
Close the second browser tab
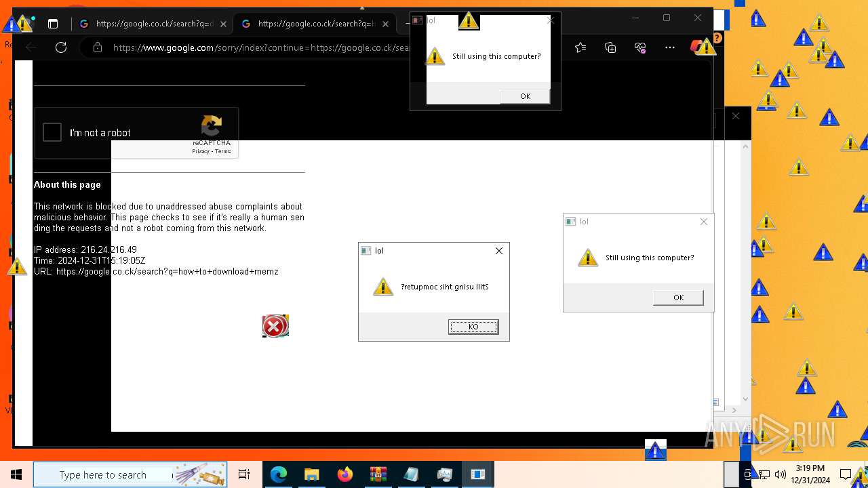click(385, 24)
